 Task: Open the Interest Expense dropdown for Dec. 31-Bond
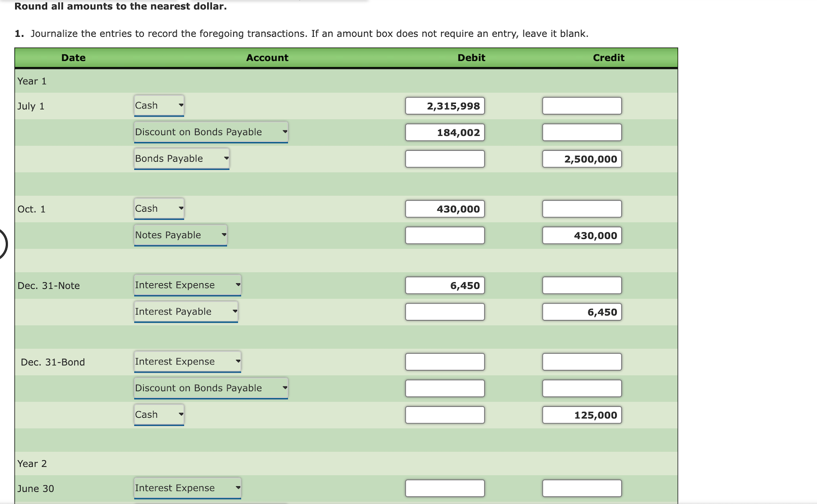187,361
